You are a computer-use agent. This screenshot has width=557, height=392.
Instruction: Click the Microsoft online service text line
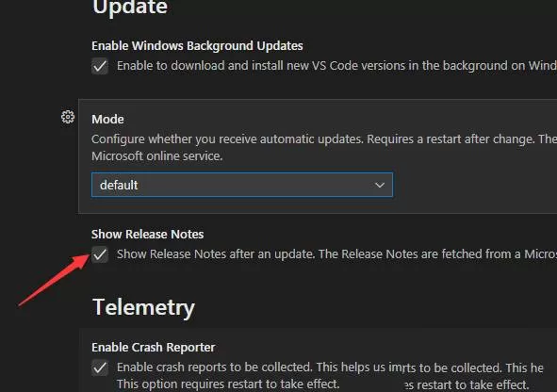click(157, 156)
